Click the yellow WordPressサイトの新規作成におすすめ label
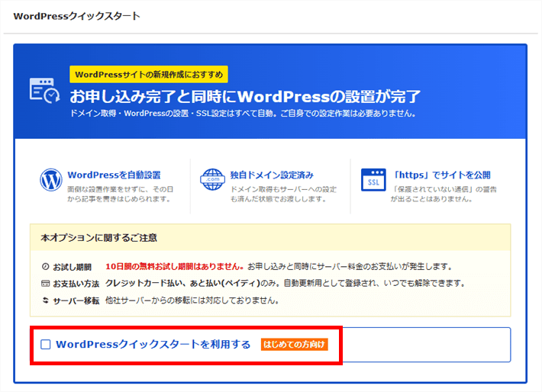The height and width of the screenshot is (392, 542). (149, 74)
